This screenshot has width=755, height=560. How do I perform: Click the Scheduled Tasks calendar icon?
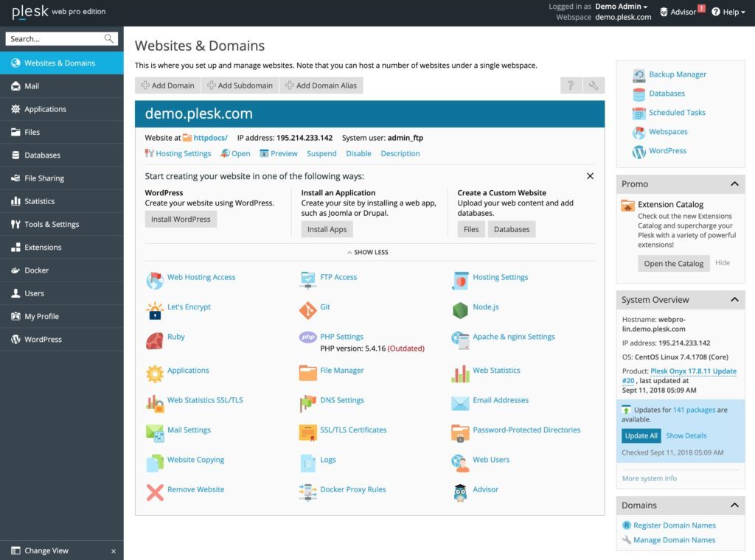[x=639, y=113]
